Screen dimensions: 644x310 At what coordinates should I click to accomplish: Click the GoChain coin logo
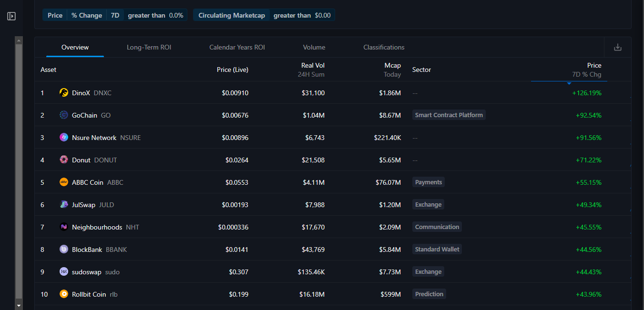pos(64,115)
